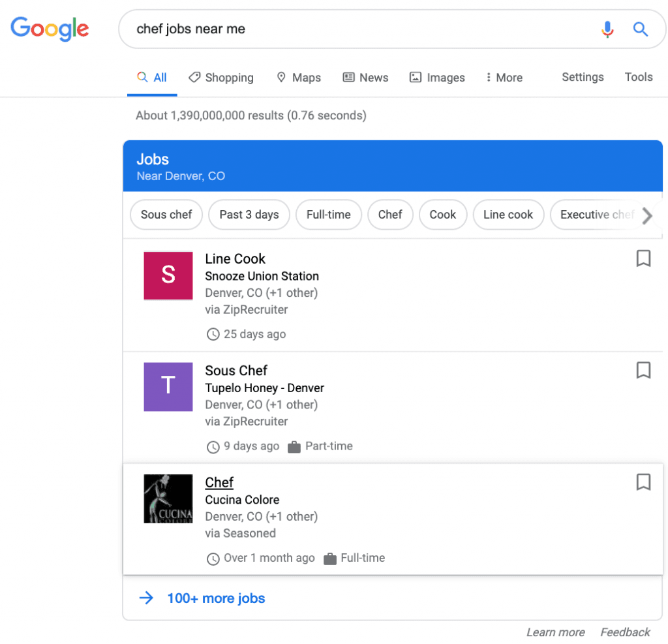Click the Full-time label on Chef job
Image resolution: width=668 pixels, height=644 pixels.
point(363,558)
